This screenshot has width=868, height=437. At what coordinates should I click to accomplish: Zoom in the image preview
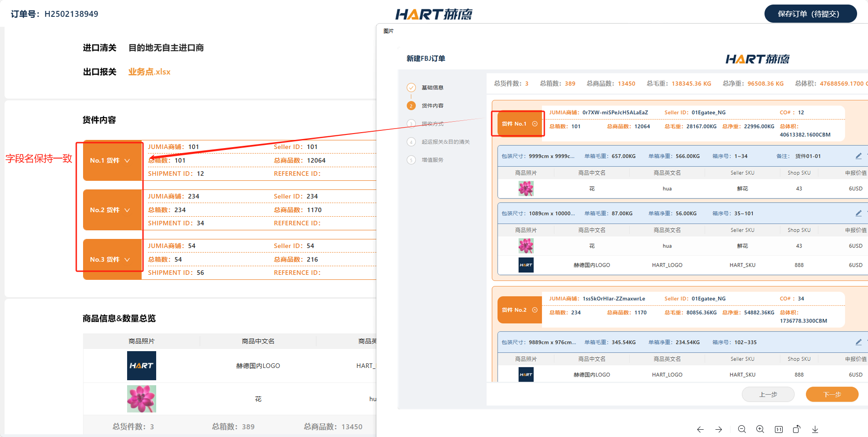[760, 429]
